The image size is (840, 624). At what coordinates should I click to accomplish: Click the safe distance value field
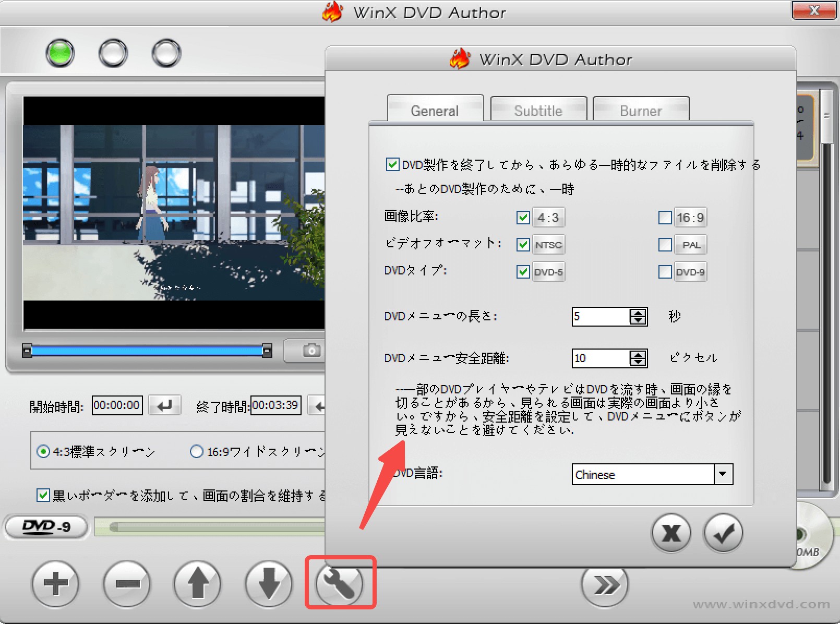tap(601, 358)
